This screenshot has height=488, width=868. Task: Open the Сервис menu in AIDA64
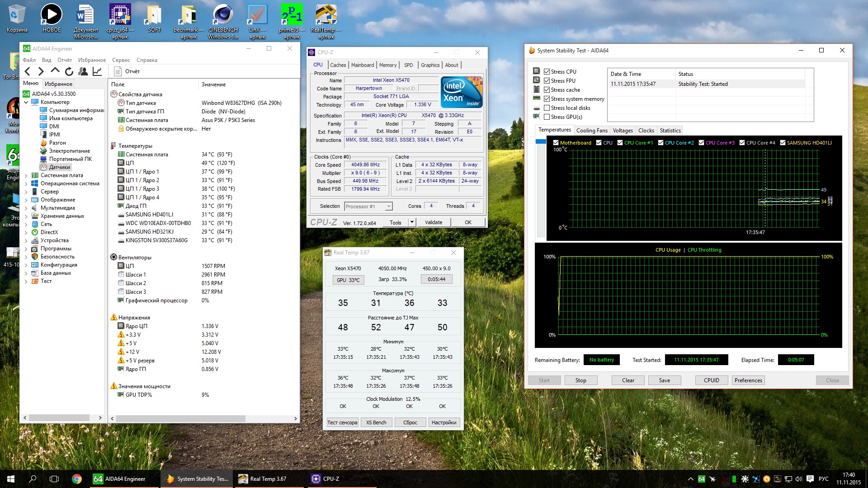(x=121, y=60)
